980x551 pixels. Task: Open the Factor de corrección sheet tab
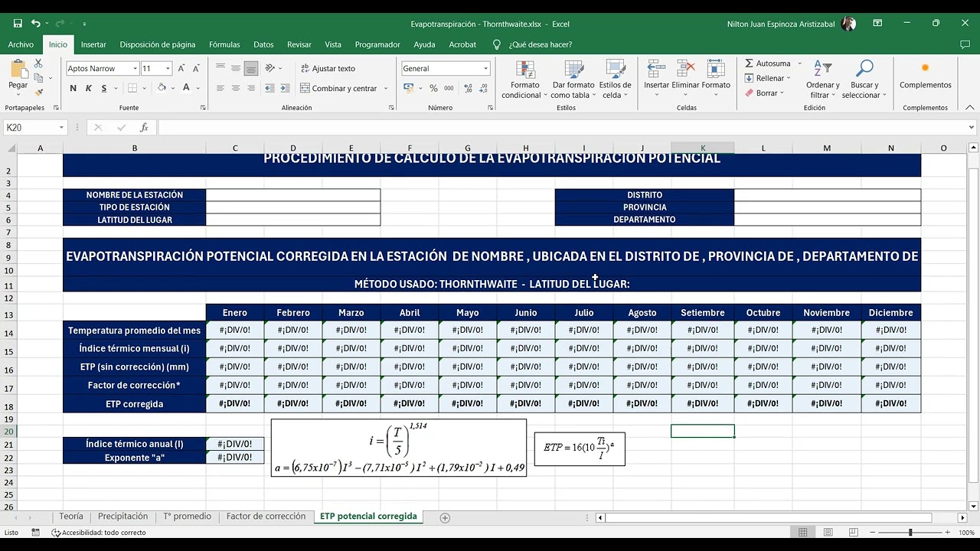266,517
